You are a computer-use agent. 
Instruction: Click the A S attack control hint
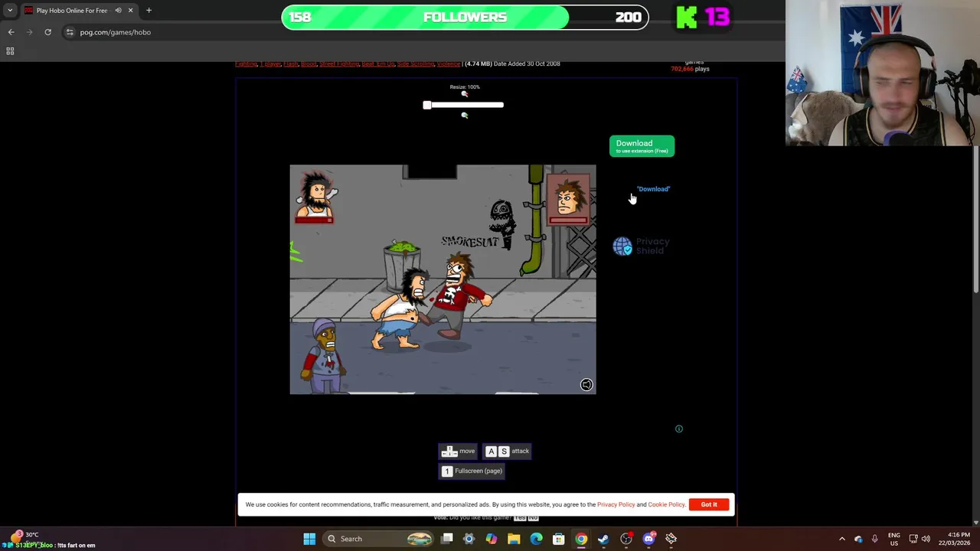[507, 452]
